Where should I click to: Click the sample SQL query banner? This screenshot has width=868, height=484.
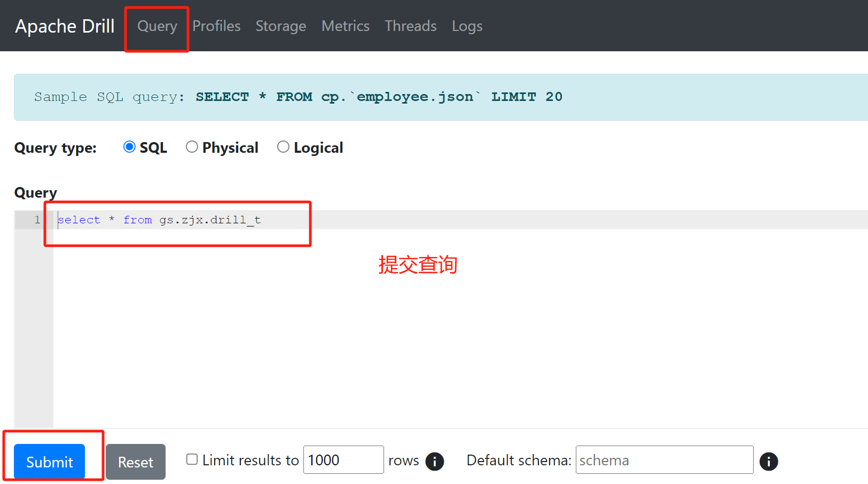298,97
